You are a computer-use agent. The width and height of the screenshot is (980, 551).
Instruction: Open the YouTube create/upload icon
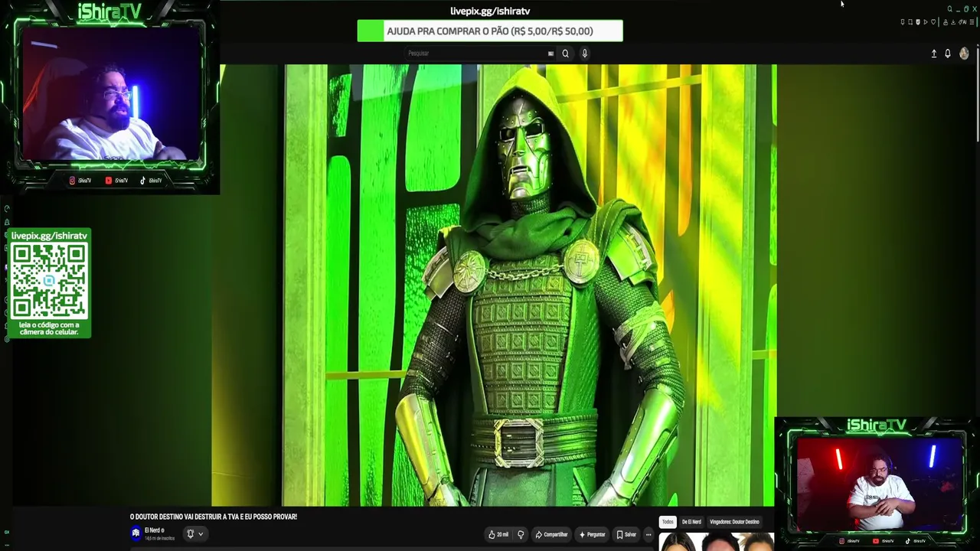pyautogui.click(x=933, y=54)
